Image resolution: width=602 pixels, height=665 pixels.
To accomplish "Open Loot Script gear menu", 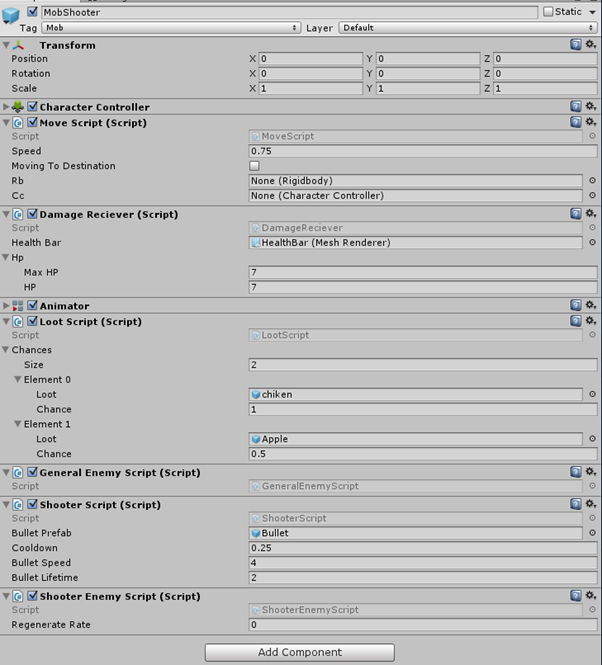I will tap(591, 321).
